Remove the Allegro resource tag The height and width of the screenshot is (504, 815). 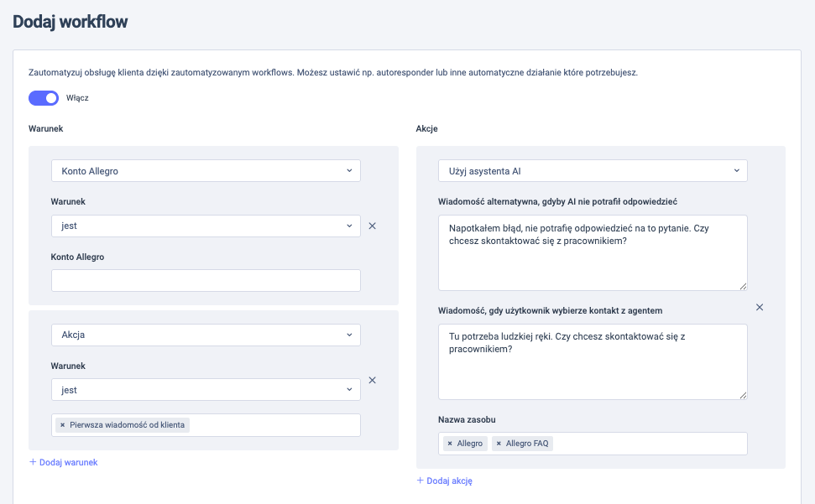click(x=450, y=444)
